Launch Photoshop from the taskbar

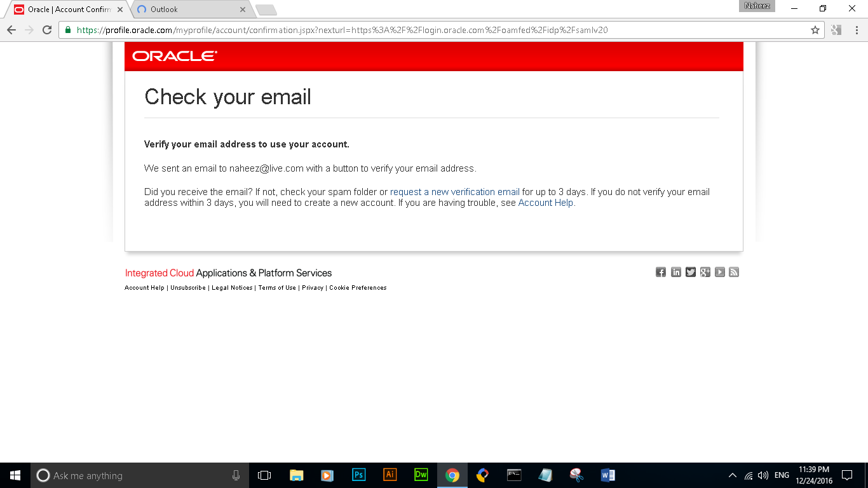click(358, 475)
